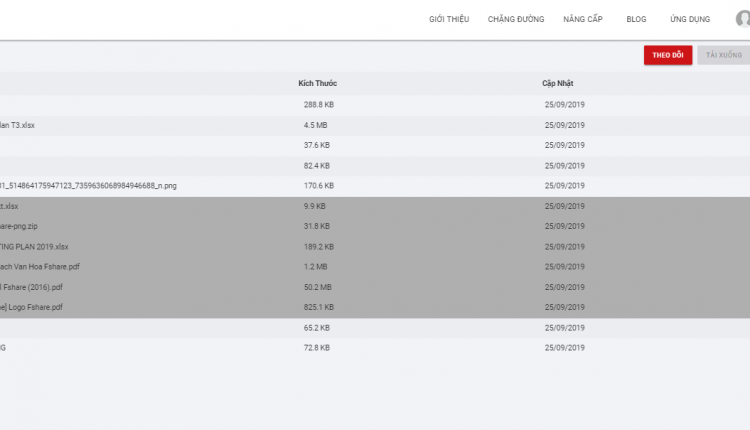The height and width of the screenshot is (430, 750).
Task: Click the user avatar icon
Action: click(743, 19)
